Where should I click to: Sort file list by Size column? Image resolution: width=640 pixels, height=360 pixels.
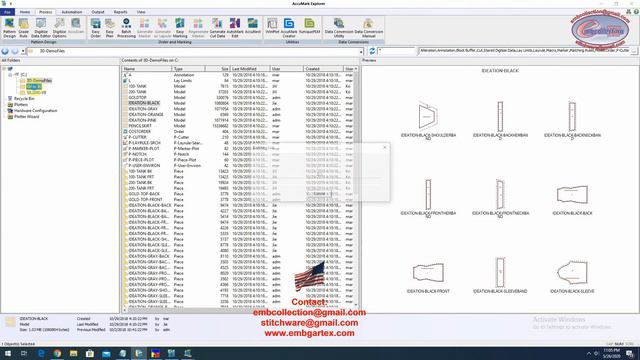pos(218,69)
